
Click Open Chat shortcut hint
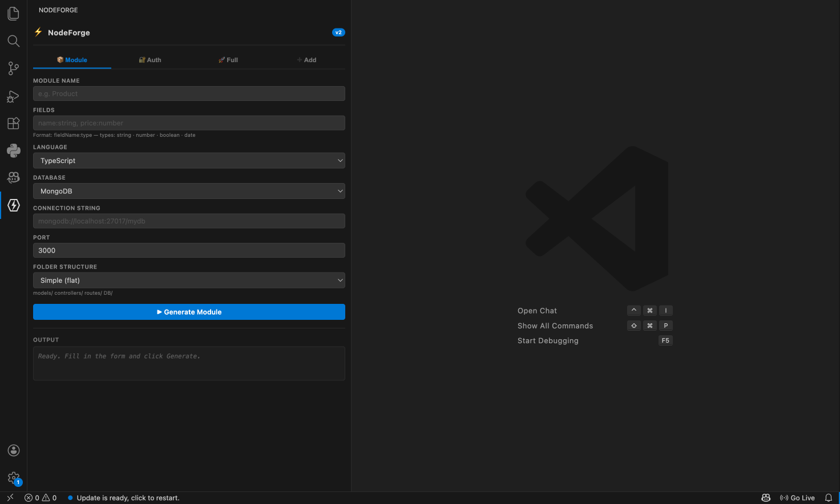537,311
